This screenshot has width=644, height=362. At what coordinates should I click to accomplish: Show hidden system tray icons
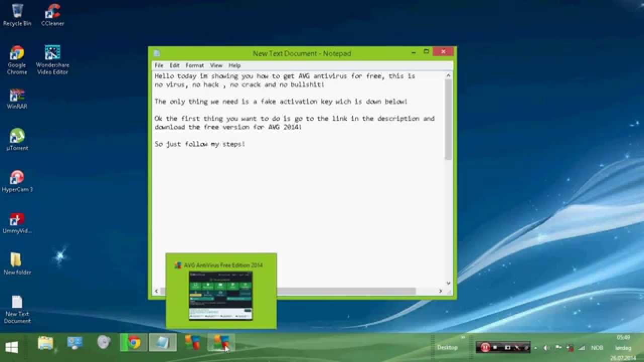535,347
